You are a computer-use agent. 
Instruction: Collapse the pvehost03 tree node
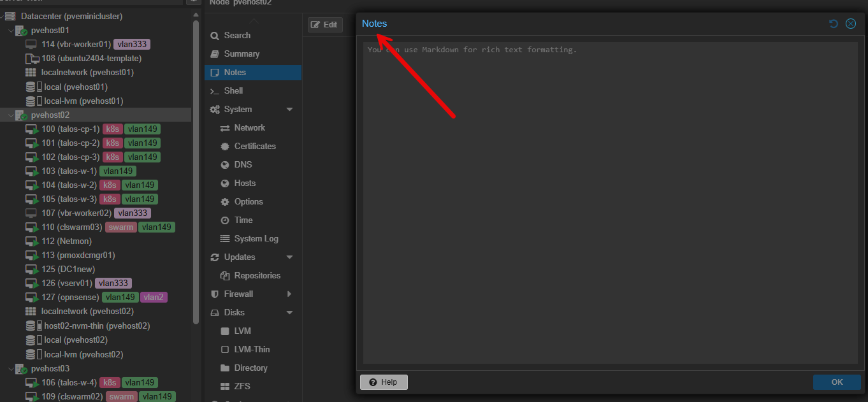[x=11, y=368]
